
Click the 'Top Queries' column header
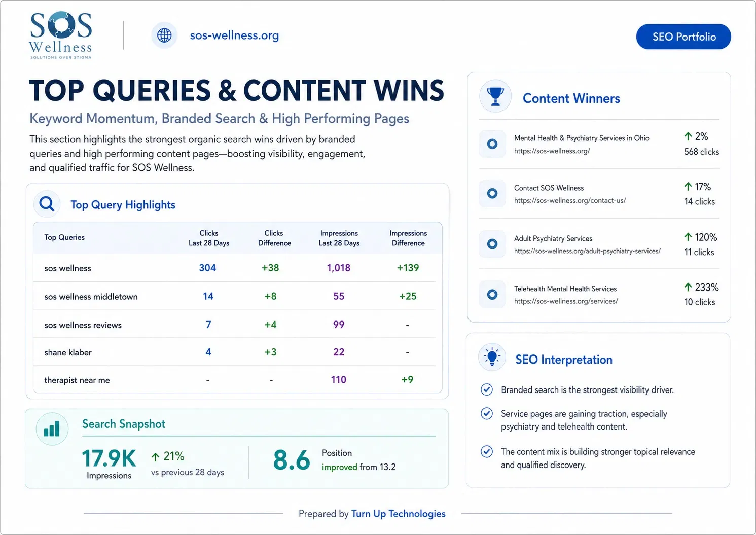(x=64, y=237)
